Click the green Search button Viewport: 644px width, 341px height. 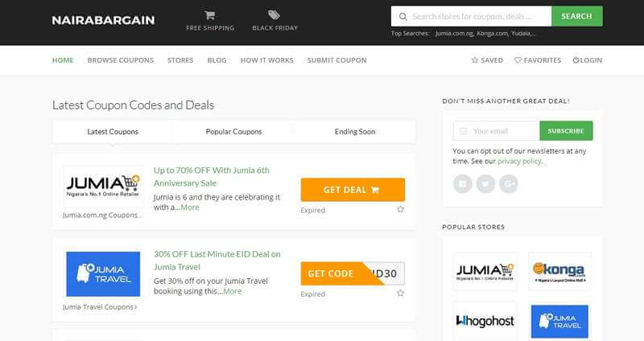click(577, 16)
